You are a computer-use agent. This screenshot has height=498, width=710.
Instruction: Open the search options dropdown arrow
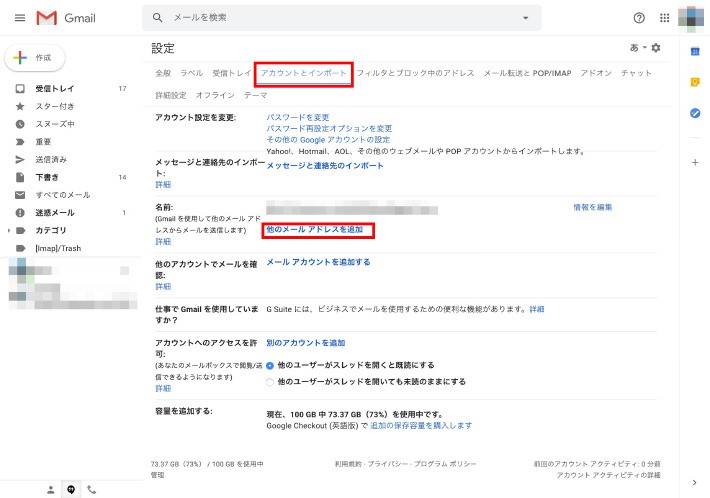[x=525, y=18]
